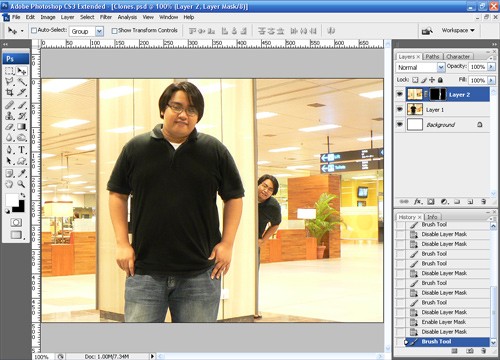The height and width of the screenshot is (360, 500).
Task: Select the Zoom tool
Action: click(22, 184)
